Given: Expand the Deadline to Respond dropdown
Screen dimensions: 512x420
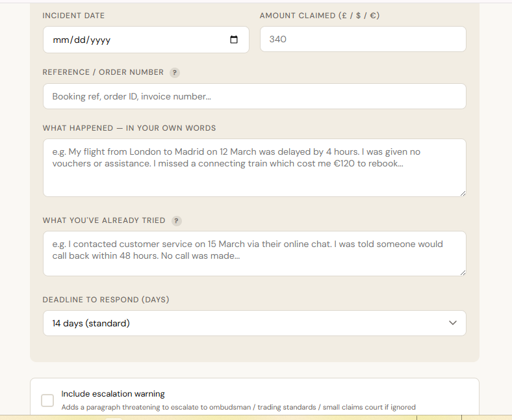Looking at the screenshot, I should (x=254, y=323).
